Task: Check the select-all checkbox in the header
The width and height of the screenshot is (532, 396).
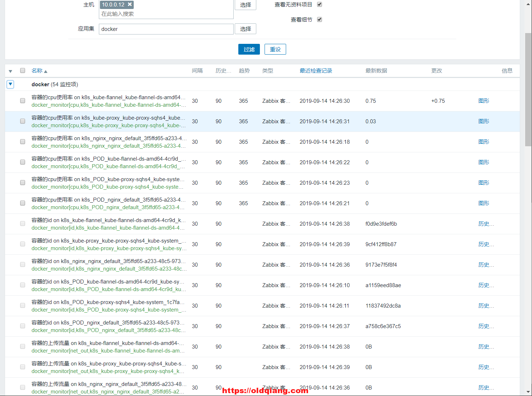Action: coord(23,70)
